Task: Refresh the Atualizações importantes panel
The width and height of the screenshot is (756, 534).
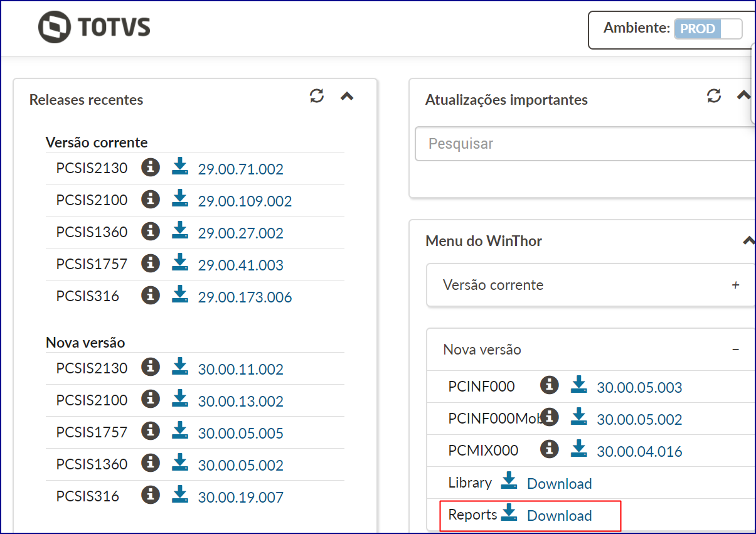Action: tap(714, 96)
